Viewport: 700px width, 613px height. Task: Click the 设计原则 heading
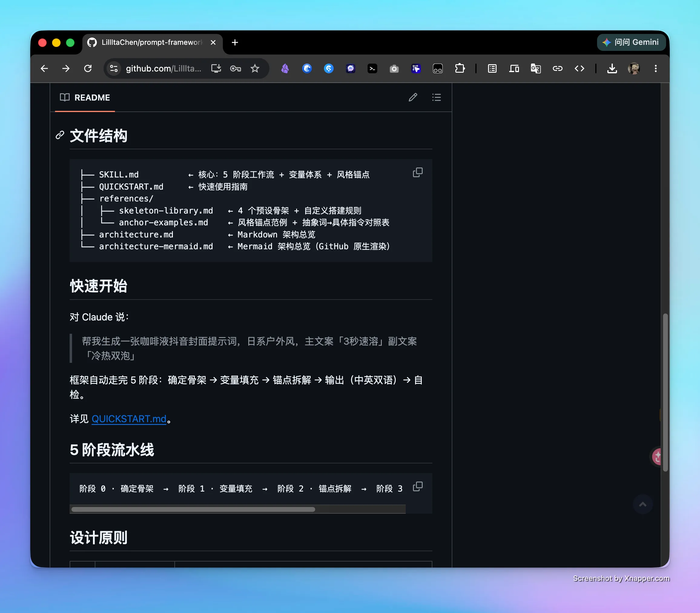98,538
